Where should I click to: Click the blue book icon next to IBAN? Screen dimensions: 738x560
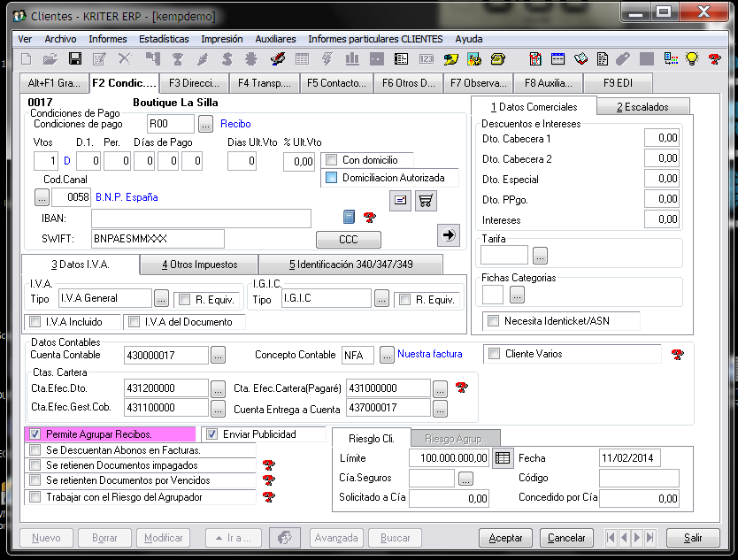[349, 217]
